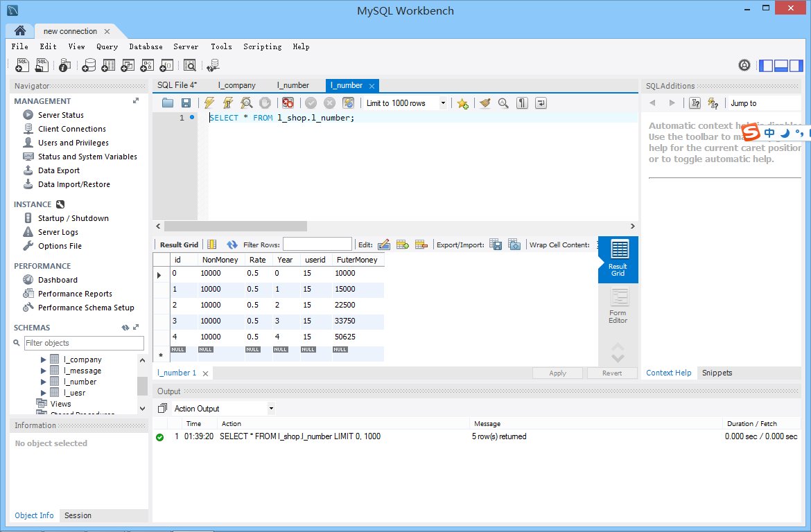Open the Query menu

pos(107,46)
